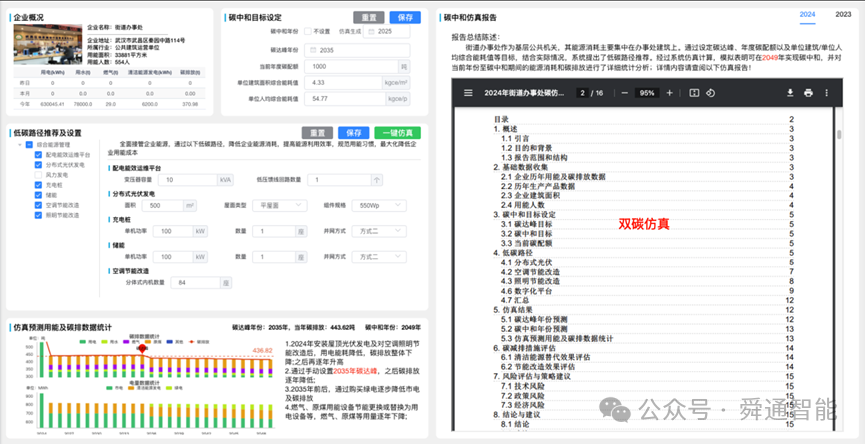Viewport: 865px width, 444px height.
Task: Click TOC entry 2.1 企业历年用能及碳排放数据
Action: [x=553, y=176]
